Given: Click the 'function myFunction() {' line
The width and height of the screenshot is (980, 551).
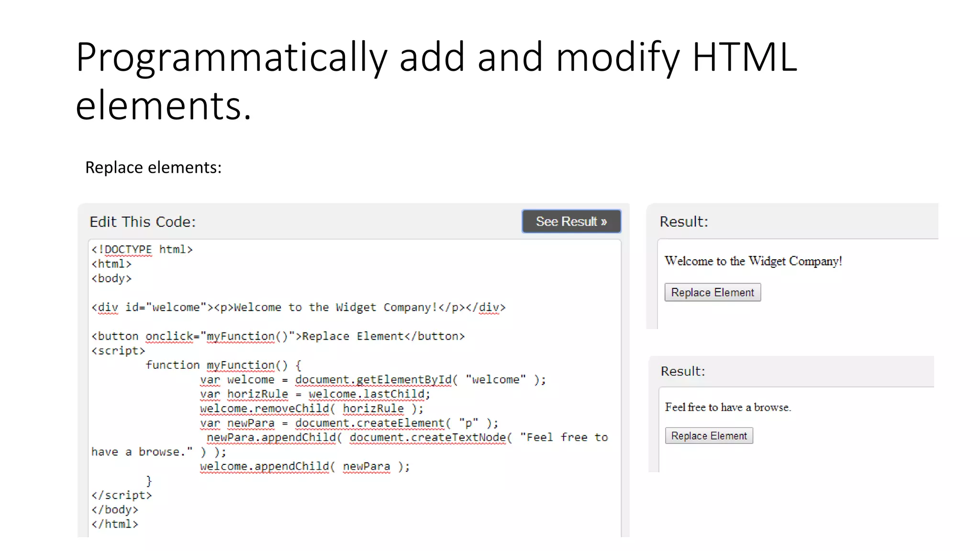Looking at the screenshot, I should point(224,365).
